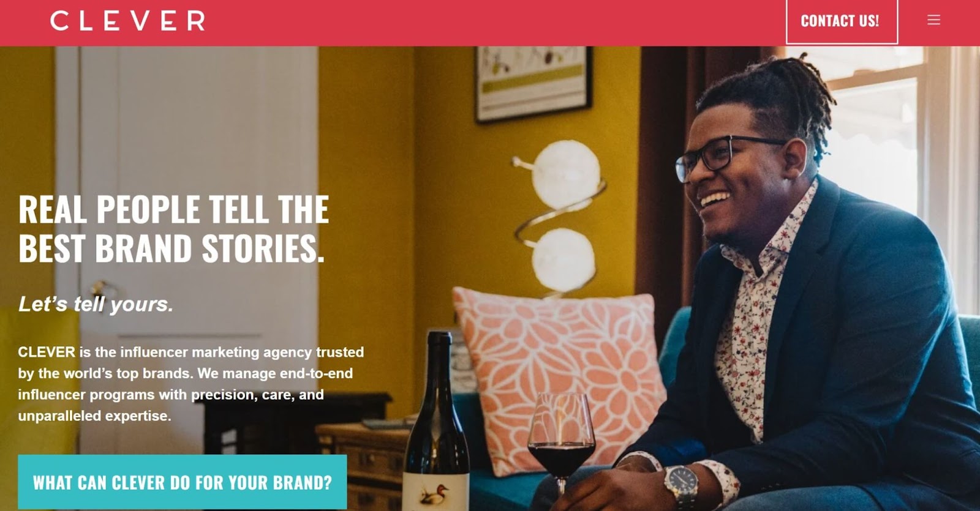The image size is (980, 511).
Task: Click the CONTACT US! button
Action: (842, 21)
